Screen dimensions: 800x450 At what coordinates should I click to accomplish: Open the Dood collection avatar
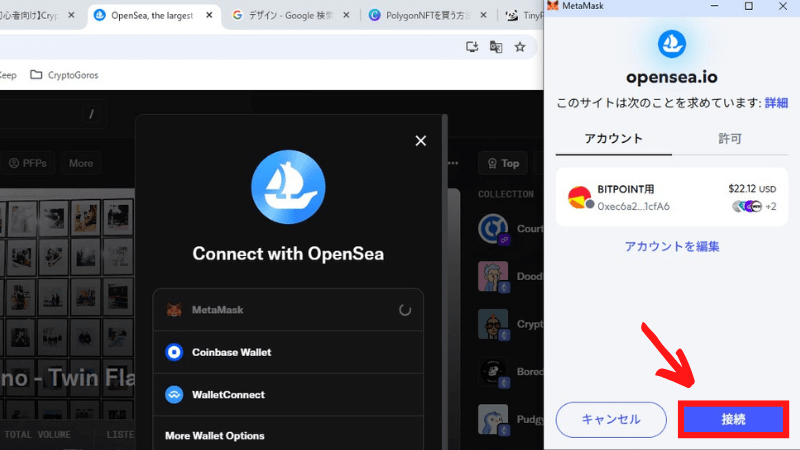click(493, 276)
